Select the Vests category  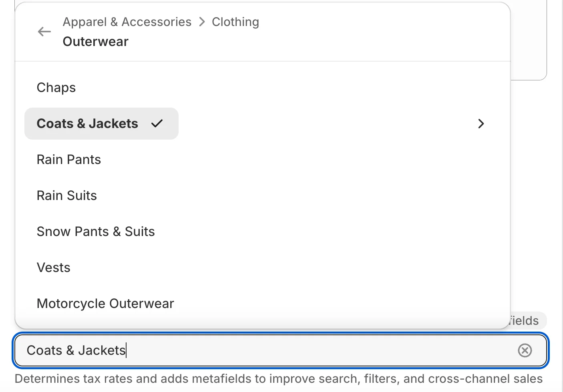53,267
